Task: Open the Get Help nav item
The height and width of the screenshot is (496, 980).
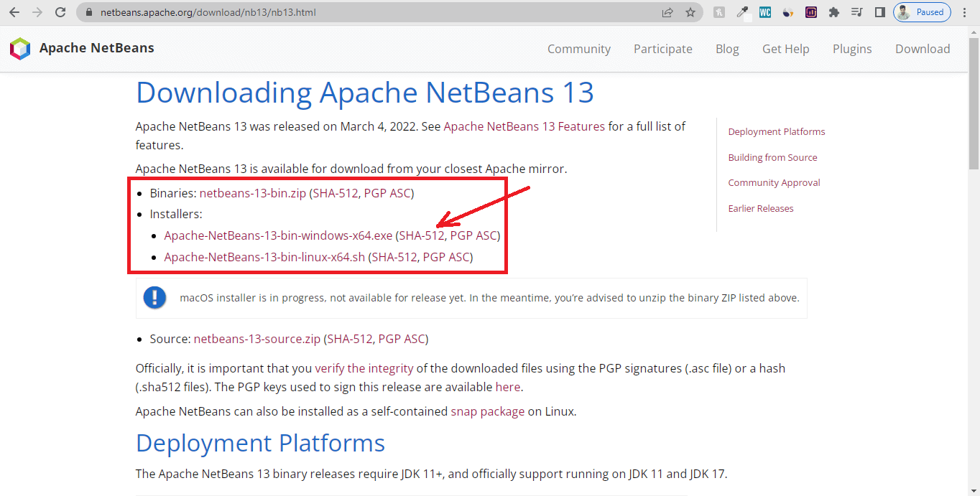Action: pos(786,49)
